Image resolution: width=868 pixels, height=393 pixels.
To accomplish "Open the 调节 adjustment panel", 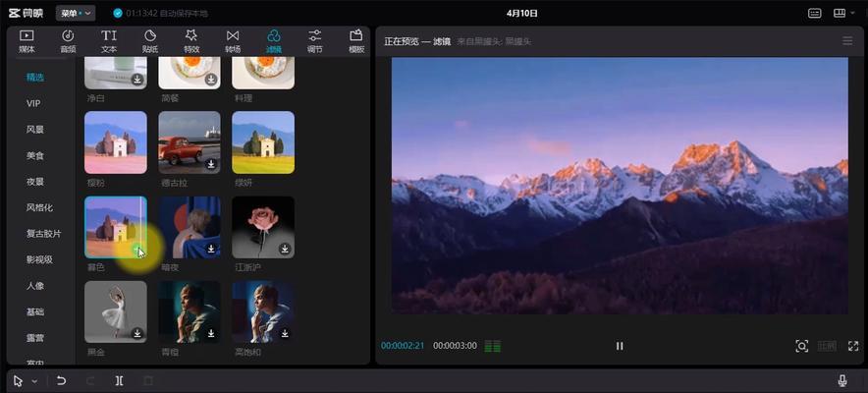I will pos(315,41).
